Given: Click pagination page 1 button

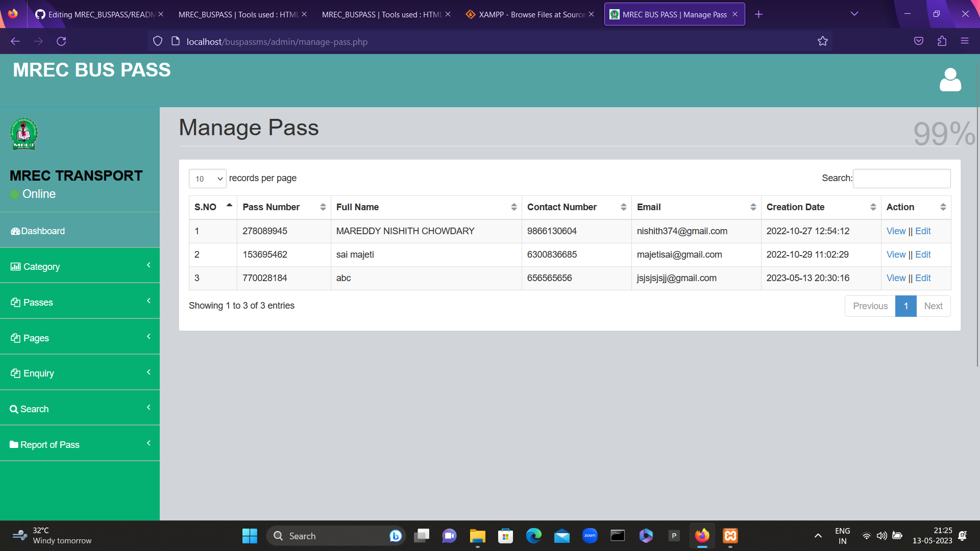Looking at the screenshot, I should coord(906,306).
